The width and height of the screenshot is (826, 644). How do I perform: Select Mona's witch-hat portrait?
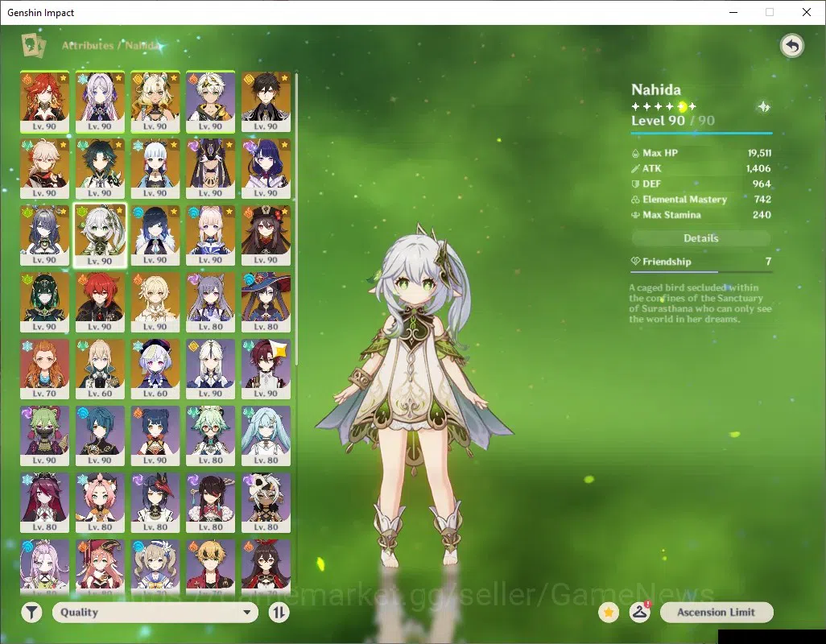pos(266,302)
